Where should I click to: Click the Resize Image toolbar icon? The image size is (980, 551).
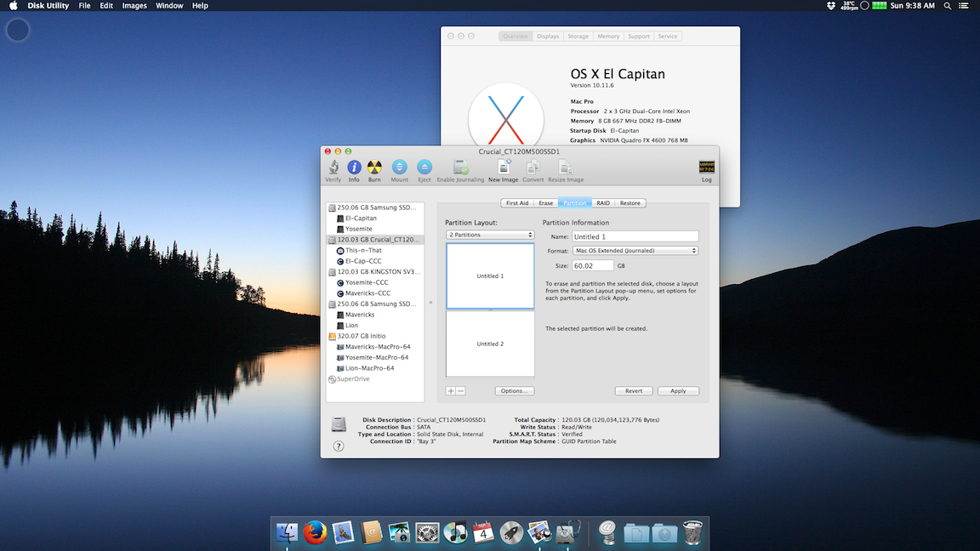tap(566, 168)
